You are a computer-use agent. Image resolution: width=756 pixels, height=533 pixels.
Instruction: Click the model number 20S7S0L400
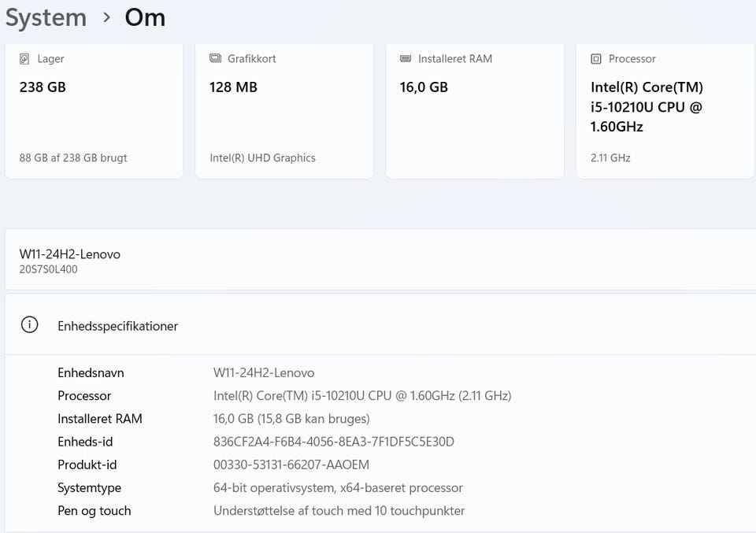[x=49, y=269]
